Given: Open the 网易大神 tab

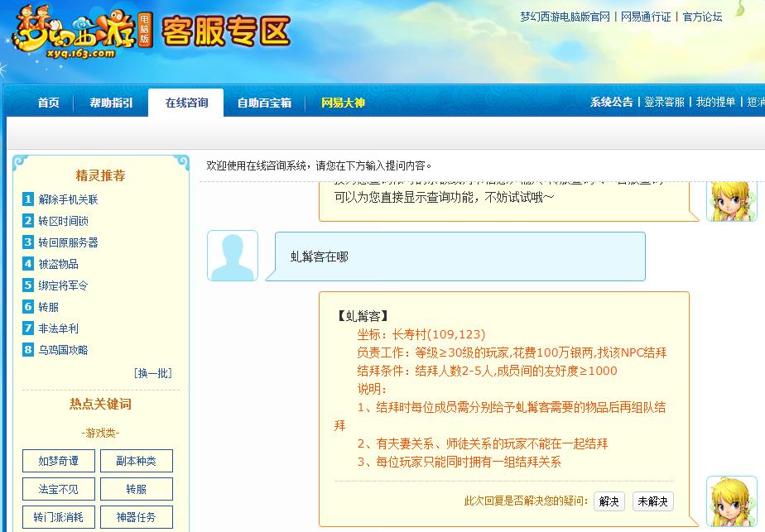Looking at the screenshot, I should click(x=343, y=103).
